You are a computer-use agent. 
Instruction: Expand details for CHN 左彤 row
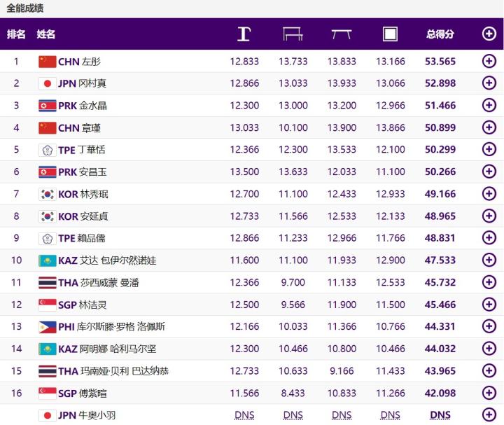[489, 61]
